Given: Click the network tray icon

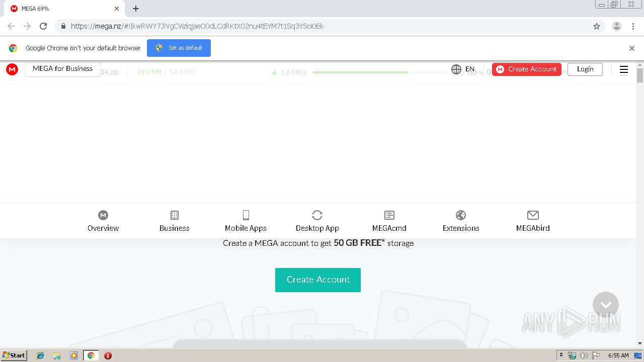Looking at the screenshot, I should (x=572, y=355).
